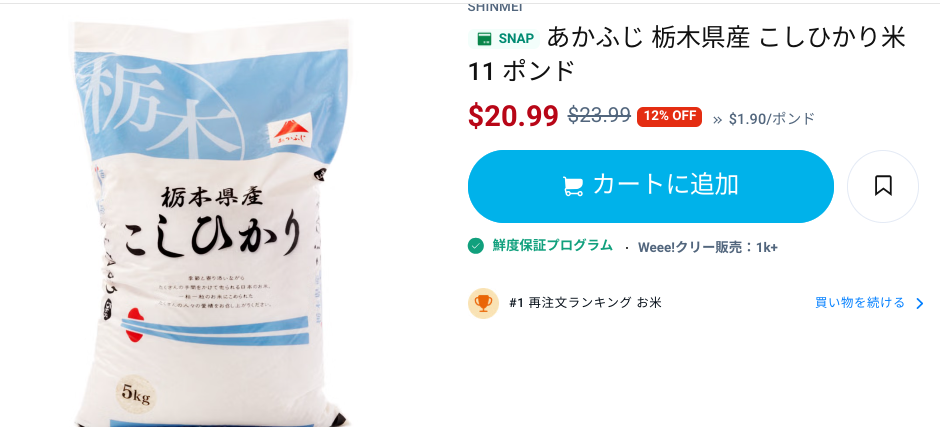Image resolution: width=940 pixels, height=427 pixels.
Task: Expand with the chevron beside 買い物を続ける
Action: [x=920, y=303]
